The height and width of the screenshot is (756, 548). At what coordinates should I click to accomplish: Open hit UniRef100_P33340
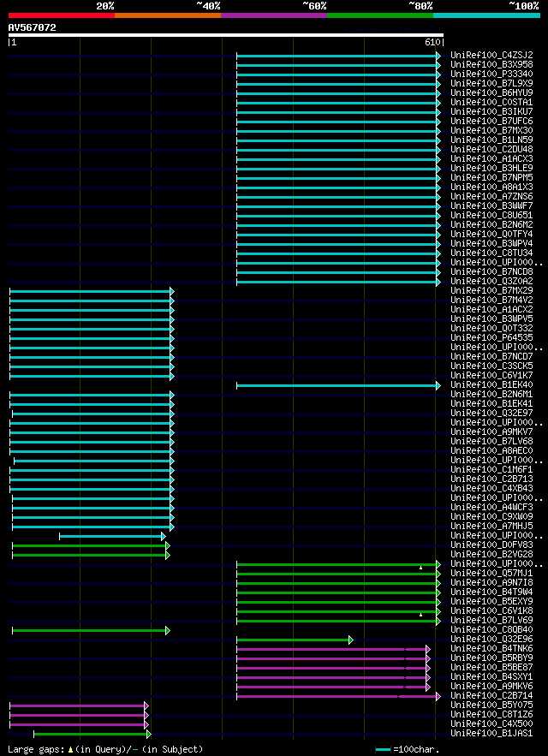pyautogui.click(x=491, y=74)
